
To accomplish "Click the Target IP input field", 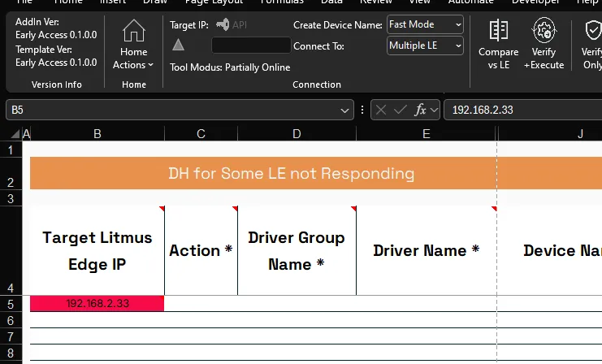I will [x=251, y=45].
